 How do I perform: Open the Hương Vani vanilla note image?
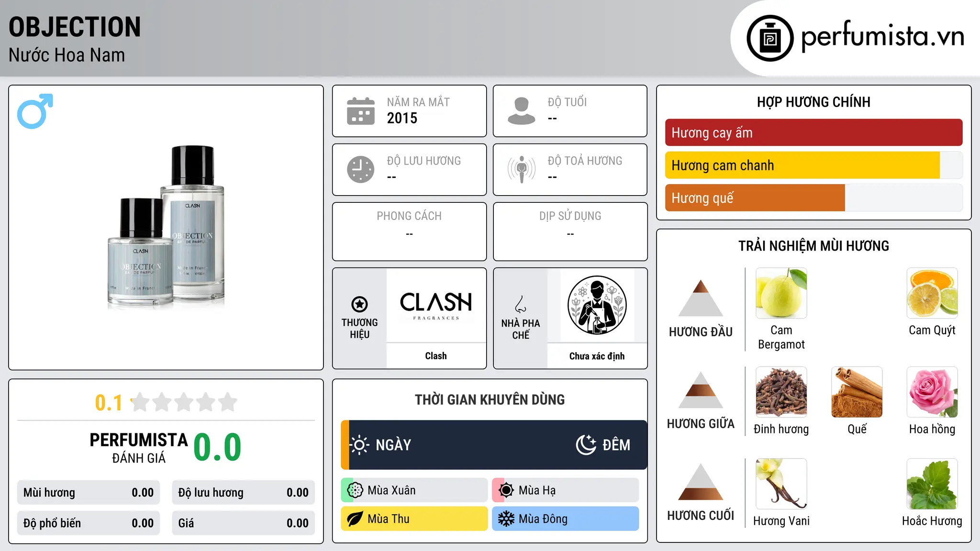tap(781, 484)
